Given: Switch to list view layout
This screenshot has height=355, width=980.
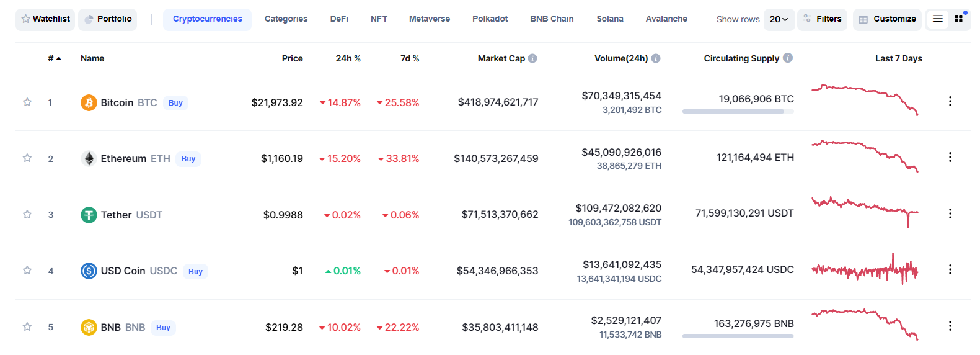Looking at the screenshot, I should click(x=938, y=19).
